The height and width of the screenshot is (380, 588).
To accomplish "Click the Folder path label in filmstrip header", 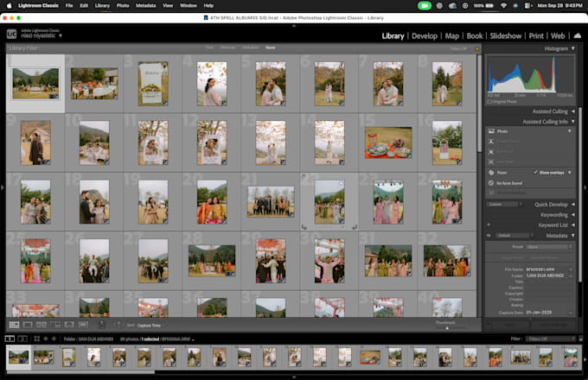I will click(x=88, y=339).
